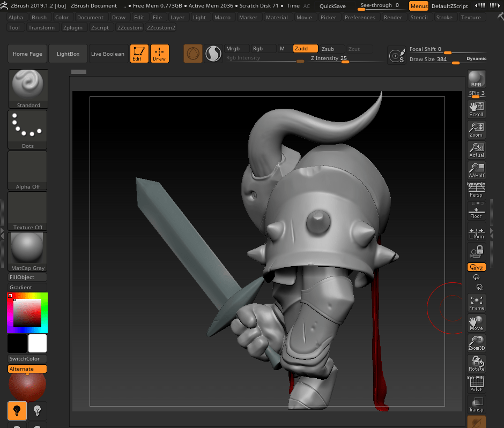Click the Zoom3D icon
Image resolution: width=504 pixels, height=428 pixels.
tap(476, 343)
